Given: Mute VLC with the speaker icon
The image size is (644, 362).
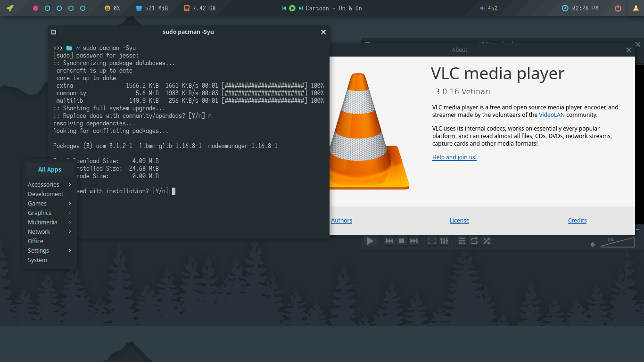Looking at the screenshot, I should [x=593, y=244].
